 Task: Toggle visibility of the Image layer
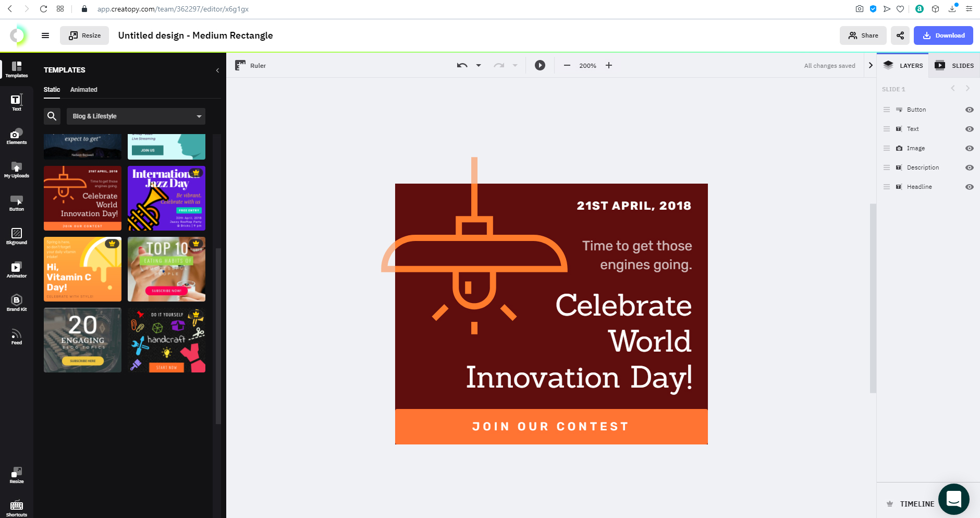click(969, 148)
